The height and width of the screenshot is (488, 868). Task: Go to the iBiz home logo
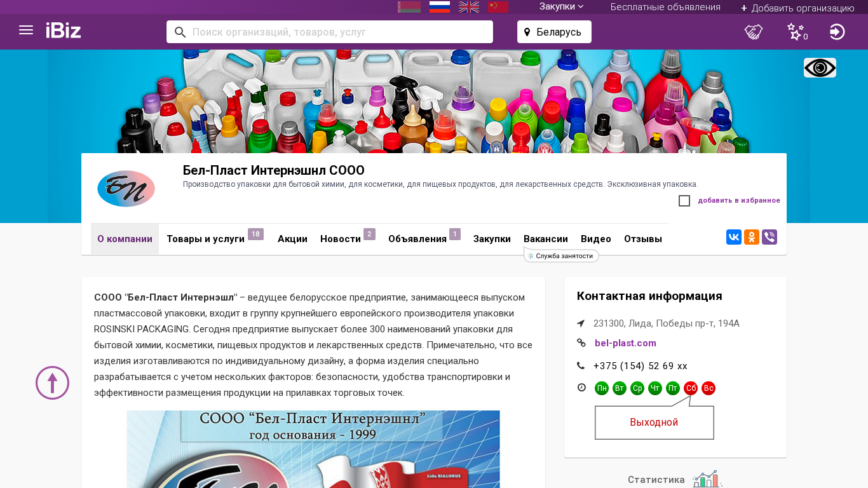point(64,30)
